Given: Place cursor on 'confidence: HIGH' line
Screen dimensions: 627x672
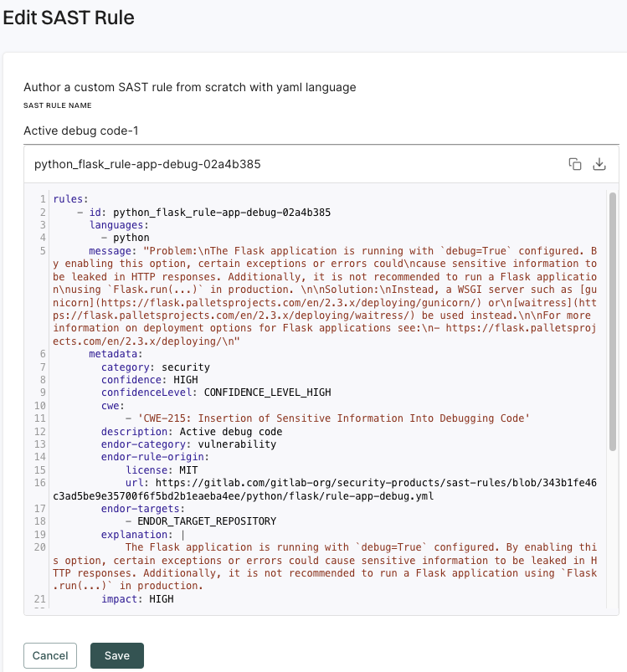Looking at the screenshot, I should coord(150,379).
